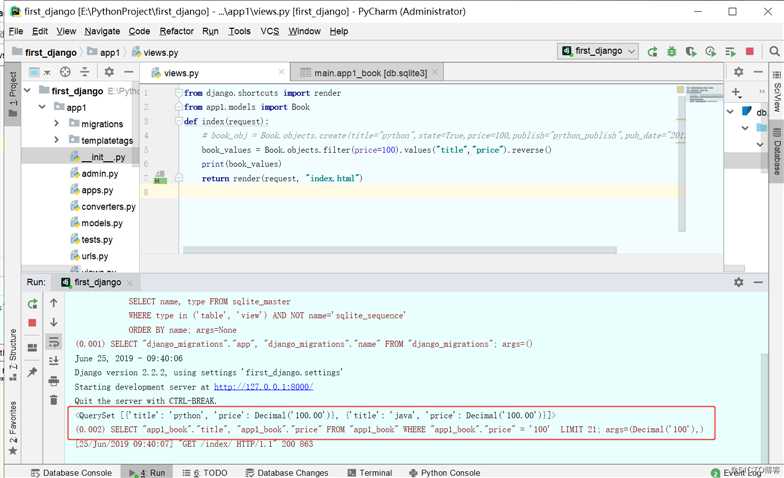Open first_django run configuration dropdown

click(x=598, y=51)
